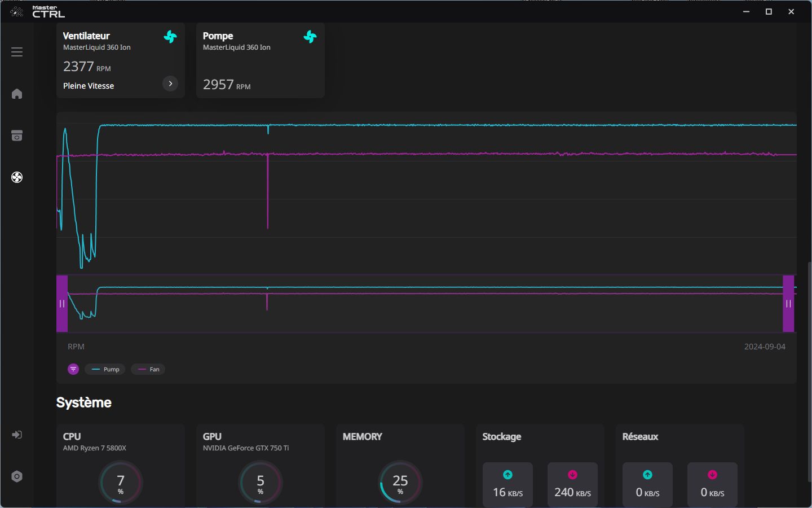Open the hamburger menu in the sidebar
This screenshot has width=812, height=508.
point(17,52)
